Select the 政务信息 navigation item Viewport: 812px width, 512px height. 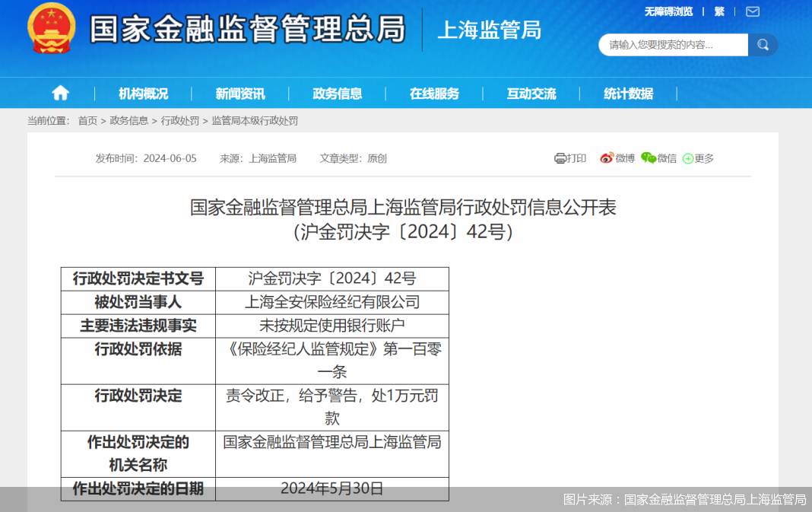[x=338, y=94]
